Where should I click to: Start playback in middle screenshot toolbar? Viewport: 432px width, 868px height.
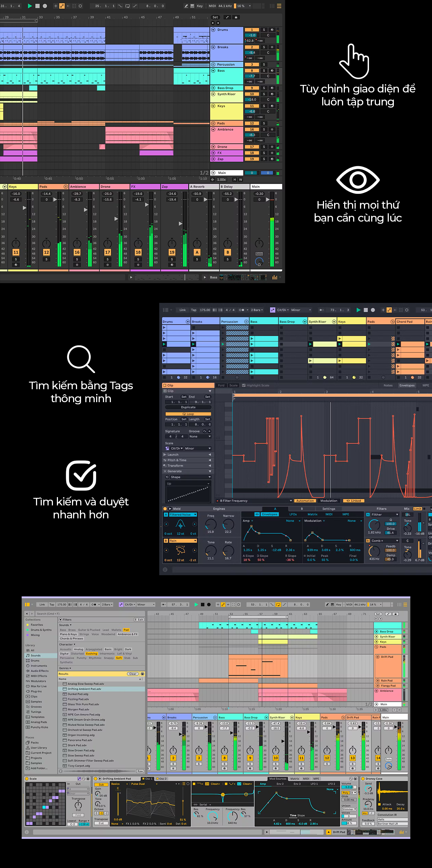click(358, 310)
